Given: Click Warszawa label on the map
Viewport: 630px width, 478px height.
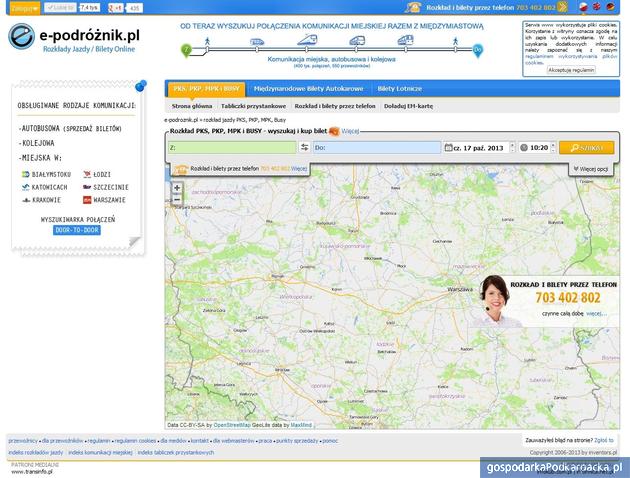Looking at the screenshot, I should point(460,289).
